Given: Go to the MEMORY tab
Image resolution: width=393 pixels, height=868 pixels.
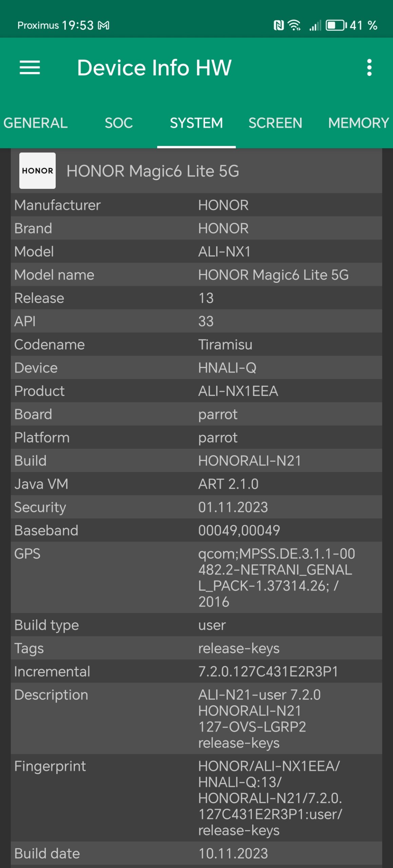Looking at the screenshot, I should tap(358, 123).
